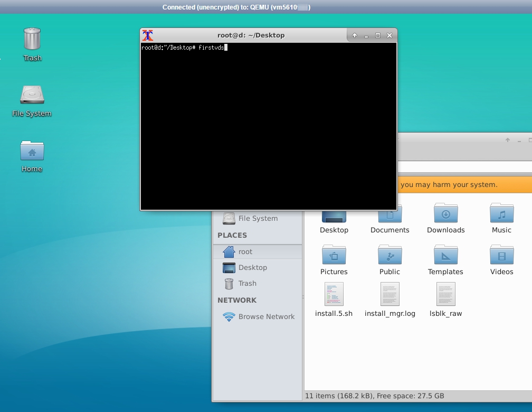532x412 pixels.
Task: Open Browse Network in the sidebar
Action: point(266,316)
